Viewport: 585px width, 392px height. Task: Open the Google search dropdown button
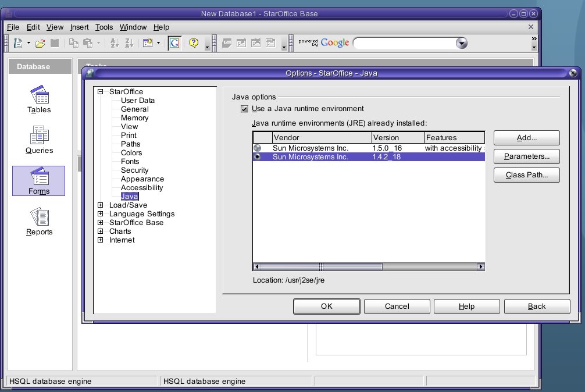click(462, 43)
